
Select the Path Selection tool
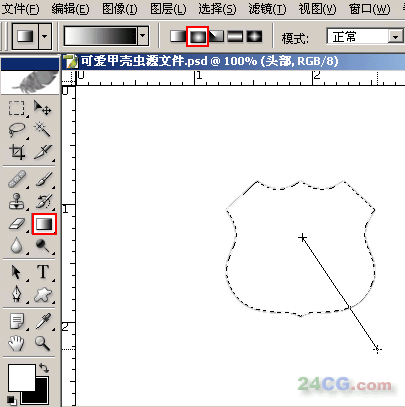[17, 272]
